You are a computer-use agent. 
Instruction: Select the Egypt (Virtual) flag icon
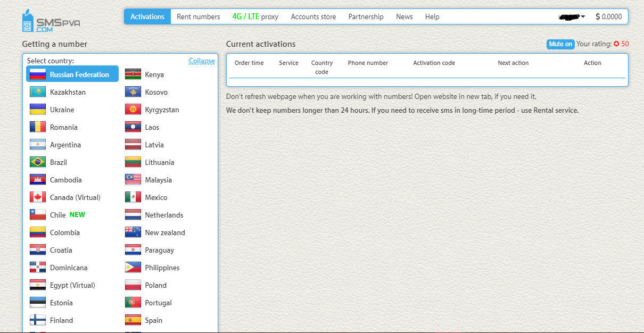38,285
